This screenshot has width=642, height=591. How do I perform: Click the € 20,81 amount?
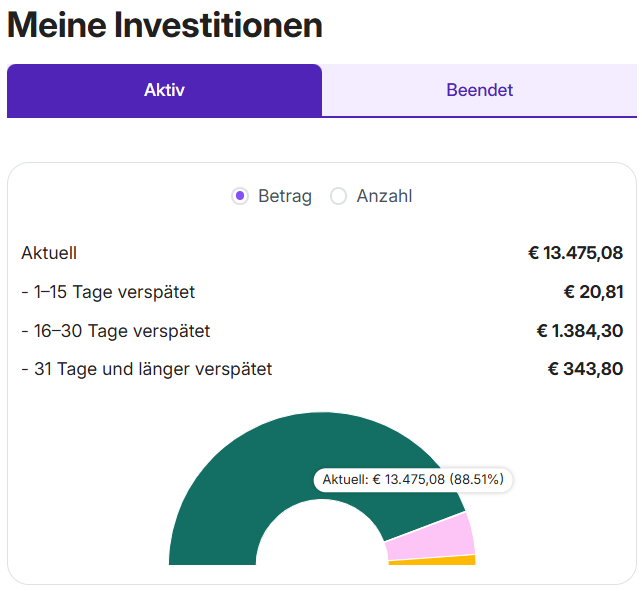[x=593, y=293]
